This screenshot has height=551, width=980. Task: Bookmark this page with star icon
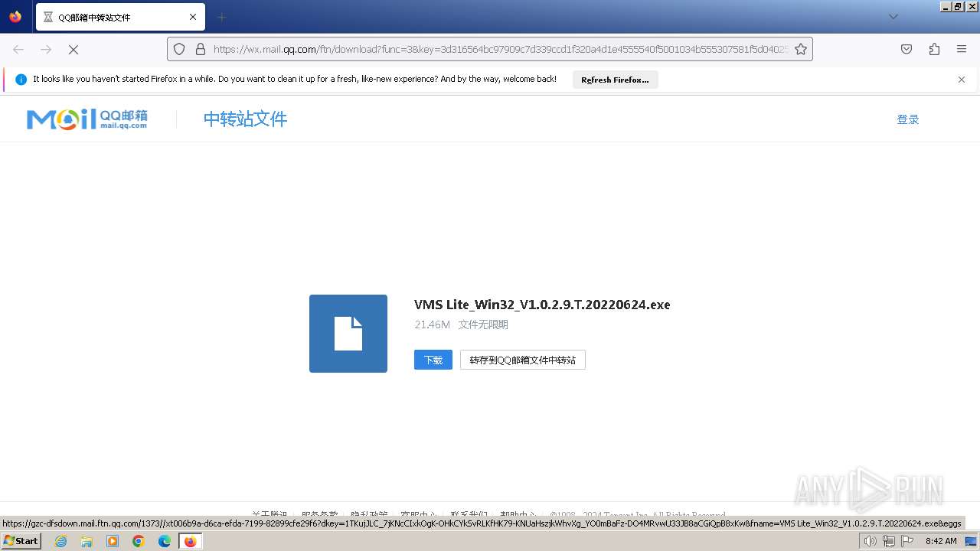801,49
